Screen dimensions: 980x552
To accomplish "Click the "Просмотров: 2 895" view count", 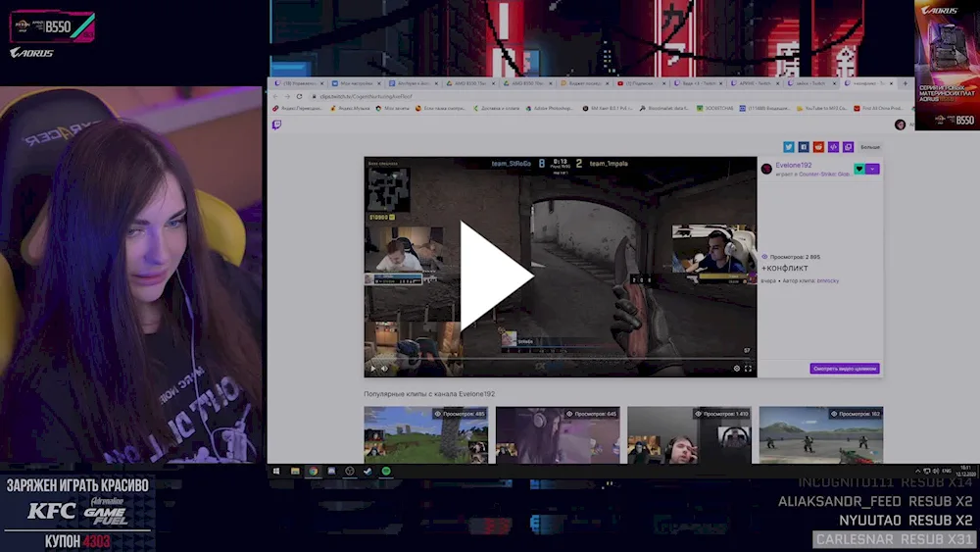I will pos(791,257).
